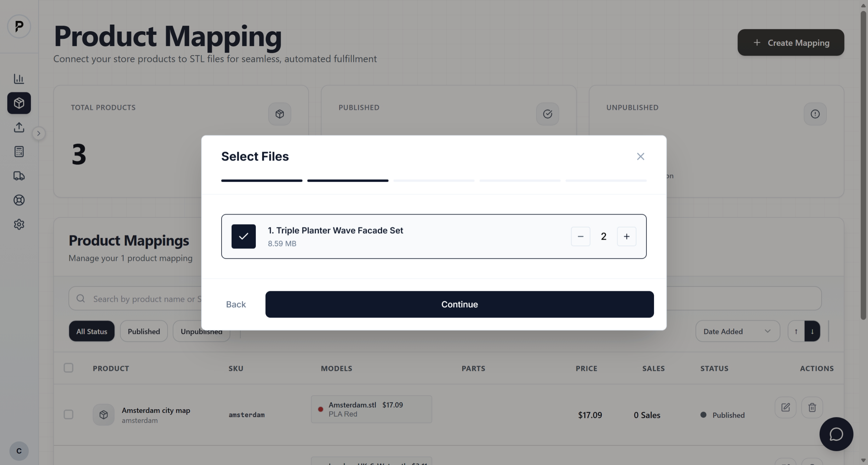Screen dimensions: 868x465
Task: Click the Published status of Amsterdam row
Action: [723, 415]
